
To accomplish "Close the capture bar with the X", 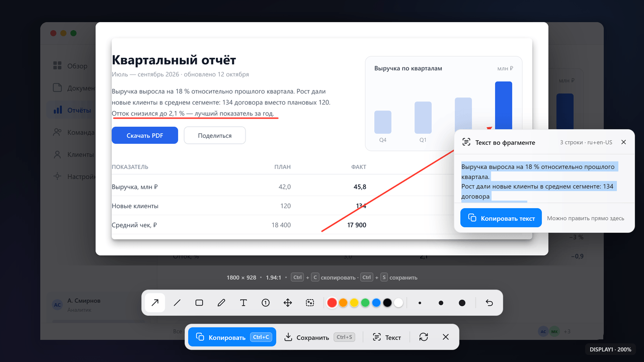I will tap(446, 337).
